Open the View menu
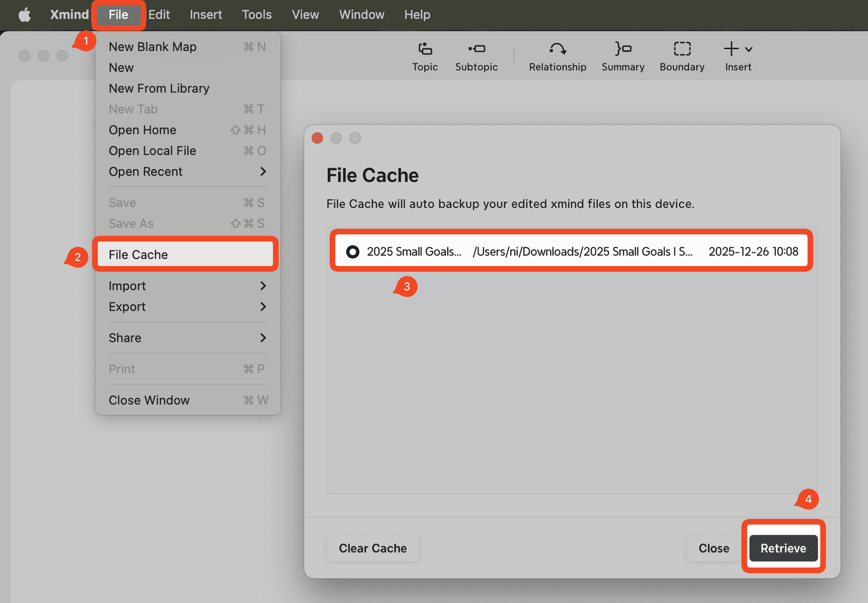The width and height of the screenshot is (868, 603). click(x=306, y=15)
